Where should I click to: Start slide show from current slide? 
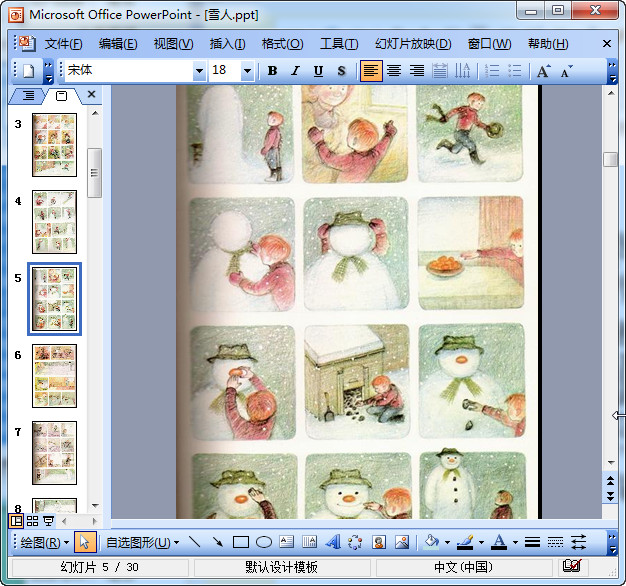[x=48, y=521]
